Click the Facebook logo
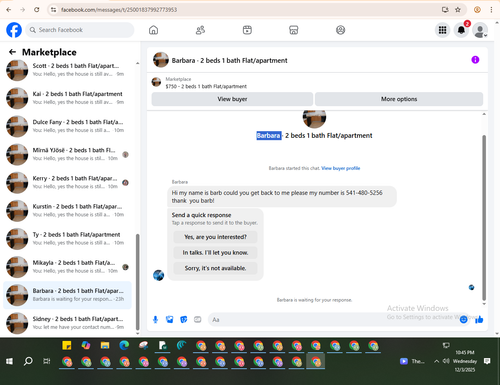The image size is (500, 385). point(14,30)
